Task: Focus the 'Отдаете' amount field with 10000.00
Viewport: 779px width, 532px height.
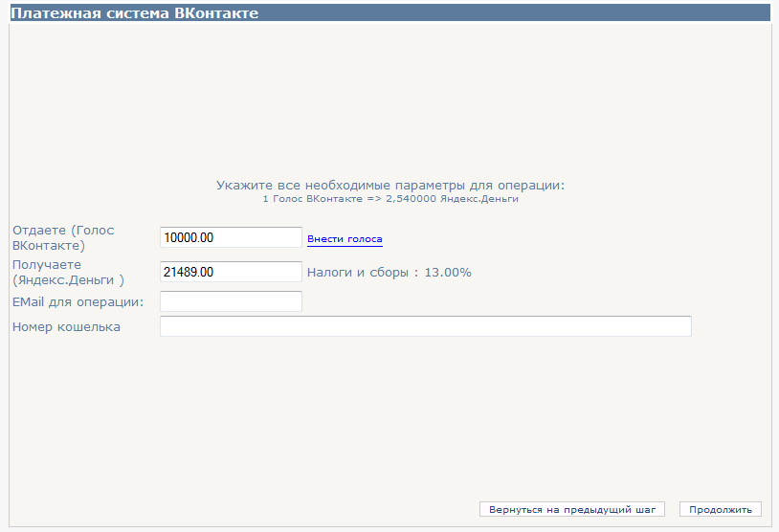Action: pos(231,237)
